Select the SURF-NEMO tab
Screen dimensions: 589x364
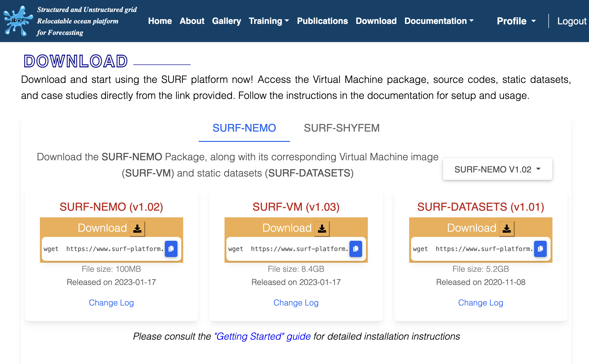(x=244, y=128)
